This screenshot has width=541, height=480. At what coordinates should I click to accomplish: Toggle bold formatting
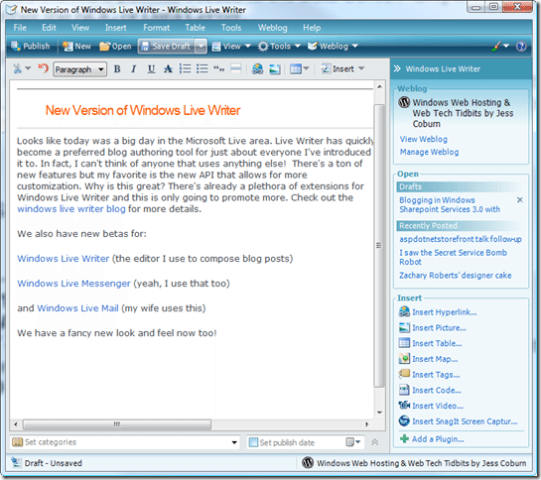(117, 69)
